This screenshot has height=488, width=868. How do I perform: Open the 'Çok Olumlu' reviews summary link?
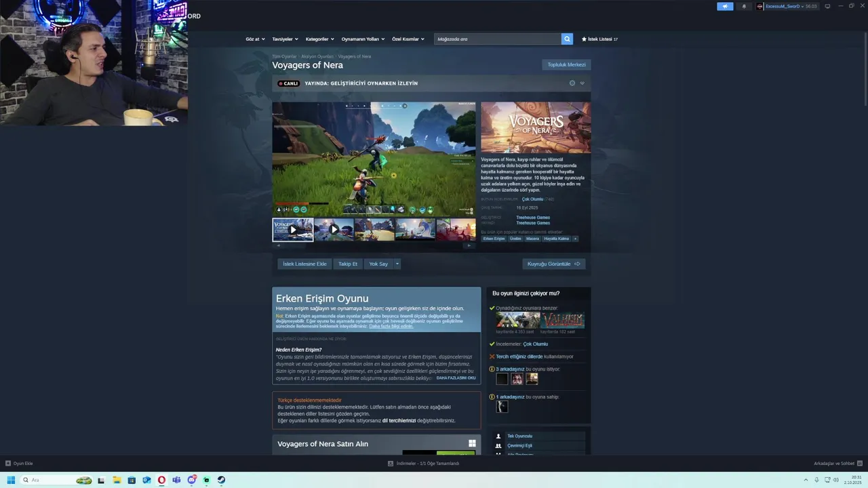point(532,199)
